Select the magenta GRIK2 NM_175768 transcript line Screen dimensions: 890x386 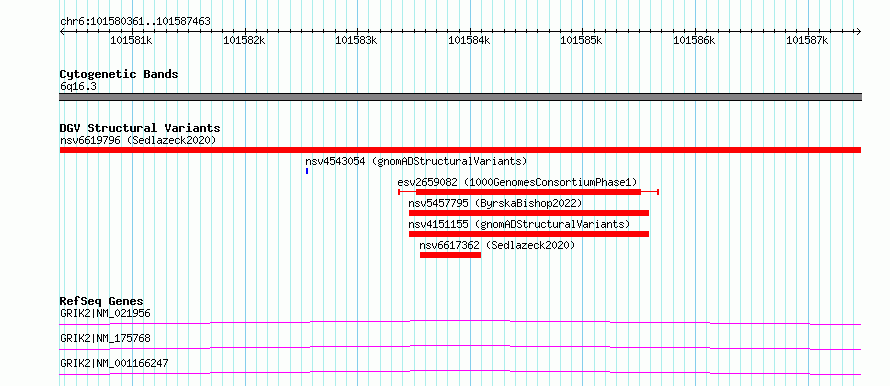(x=460, y=347)
